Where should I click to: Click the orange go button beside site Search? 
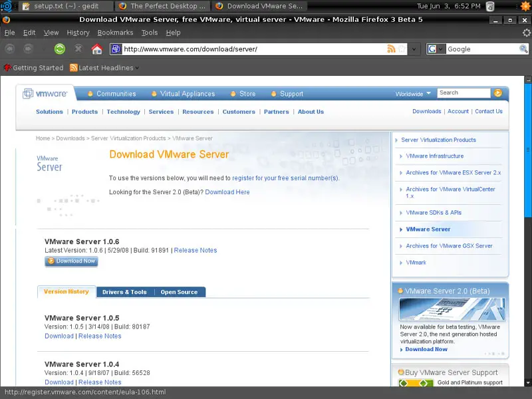[x=497, y=92]
